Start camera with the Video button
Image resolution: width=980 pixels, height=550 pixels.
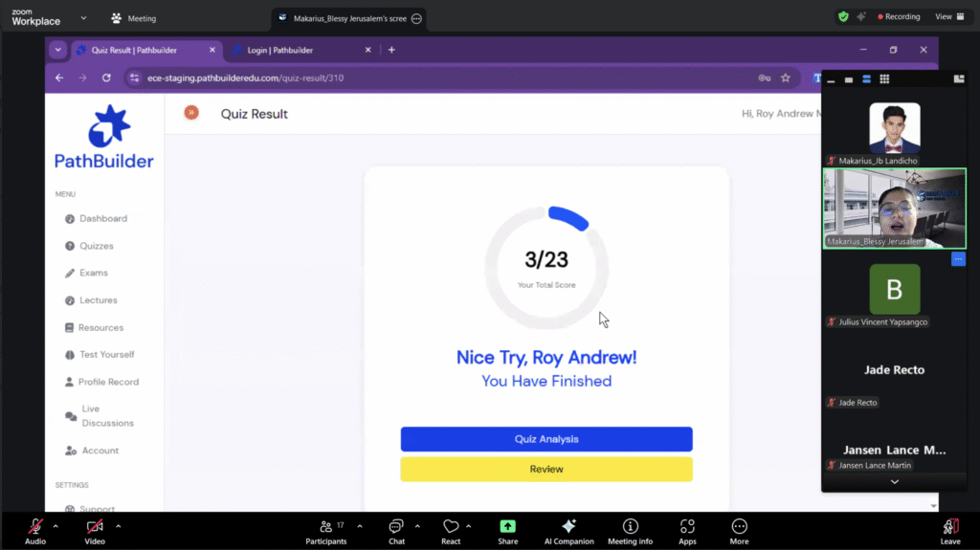click(95, 527)
